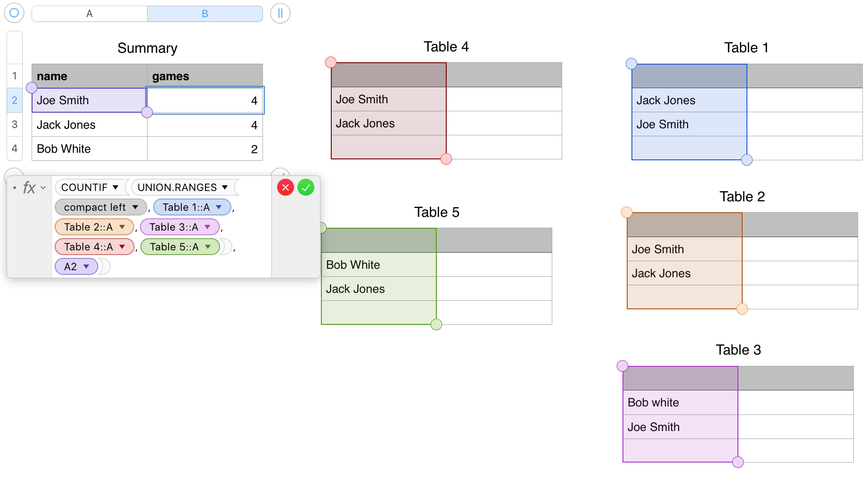Select the games cell for Jack Jones
The width and height of the screenshot is (868, 480).
click(205, 124)
